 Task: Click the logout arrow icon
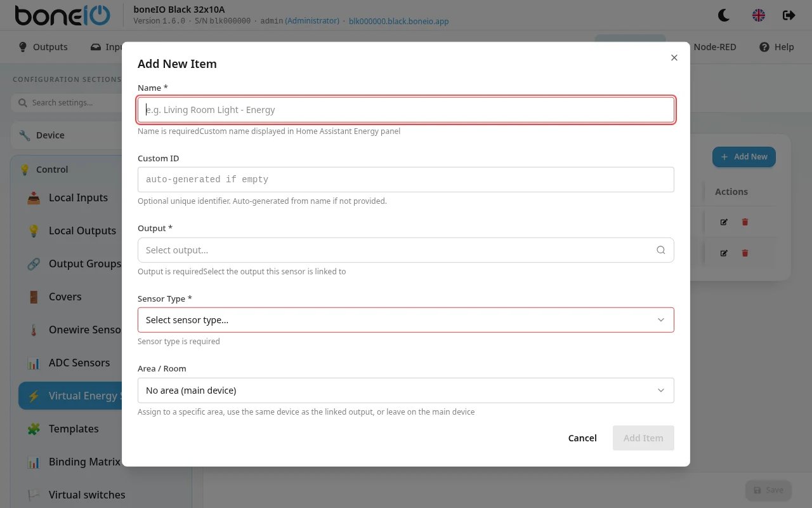tap(789, 15)
